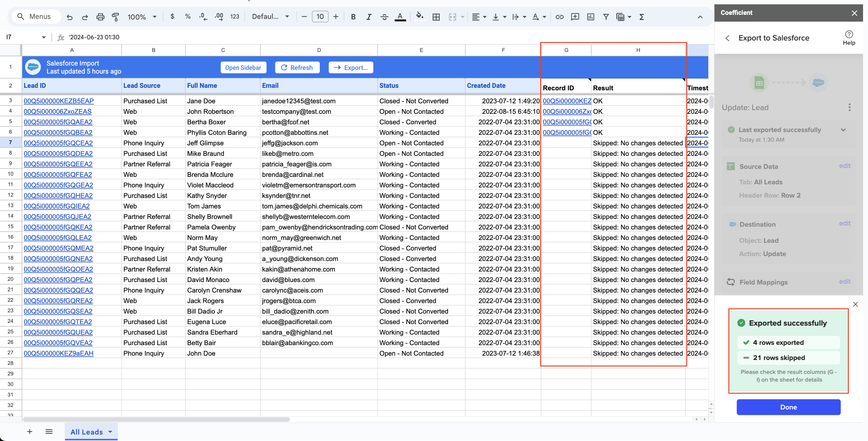Open the vertical align dropdown

tap(499, 16)
